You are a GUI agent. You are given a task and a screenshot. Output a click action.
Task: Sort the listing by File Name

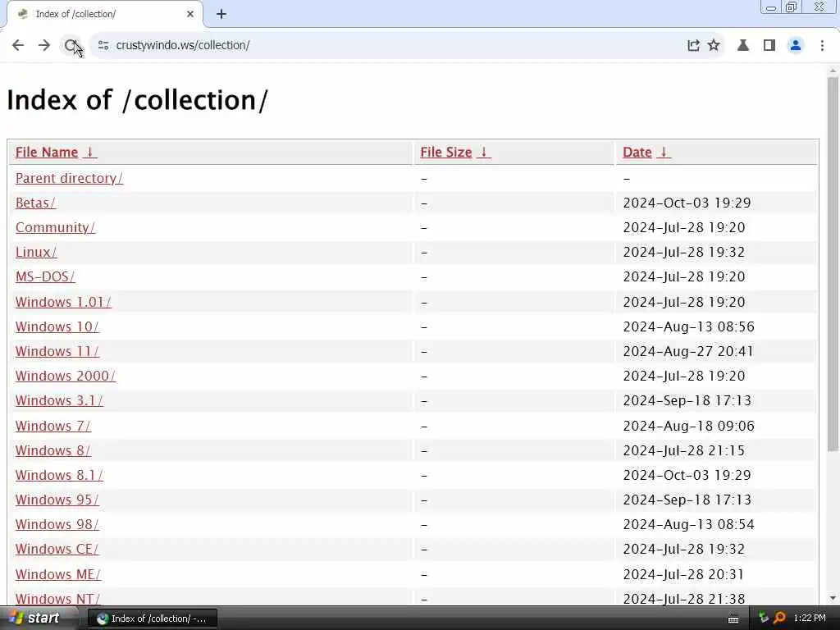click(x=47, y=152)
